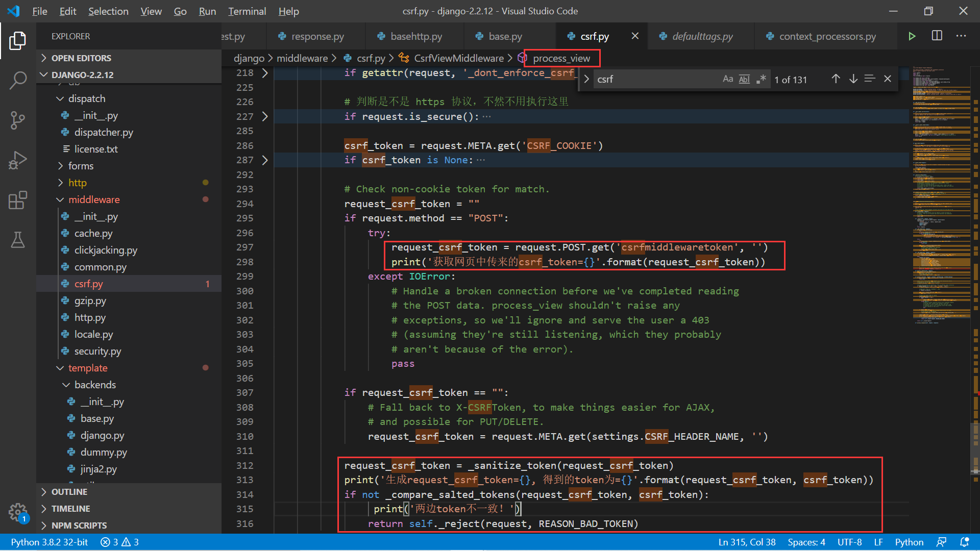Screen dimensions: 980x551
Task: Expand the replace field in find widget
Action: click(586, 79)
